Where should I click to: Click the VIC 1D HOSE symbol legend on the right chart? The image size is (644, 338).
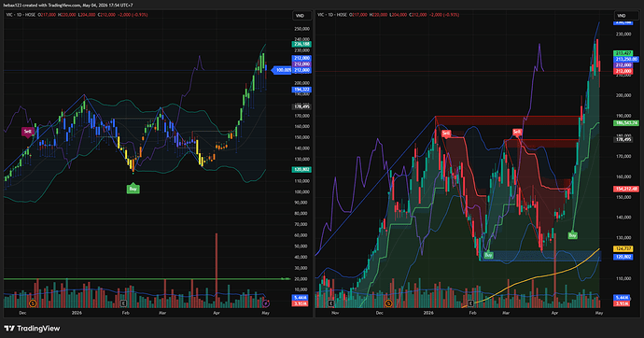(332, 15)
